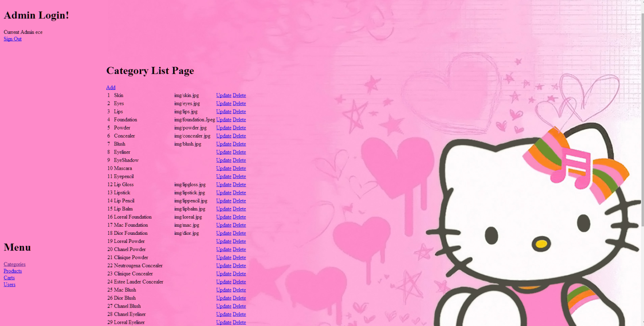Screen dimensions: 644x326
Task: Update the Clinique Powder category
Action: 224,258
